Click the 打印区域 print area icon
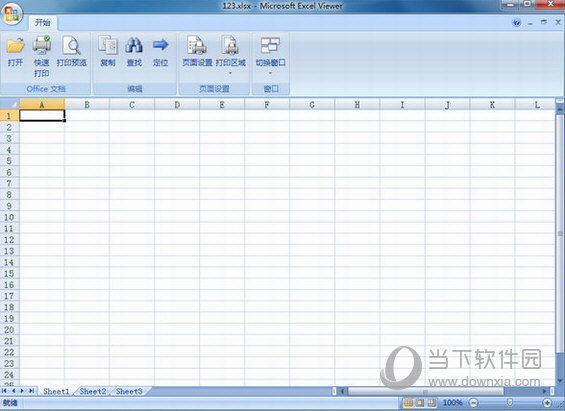Screen dimensions: 565x411 230,45
